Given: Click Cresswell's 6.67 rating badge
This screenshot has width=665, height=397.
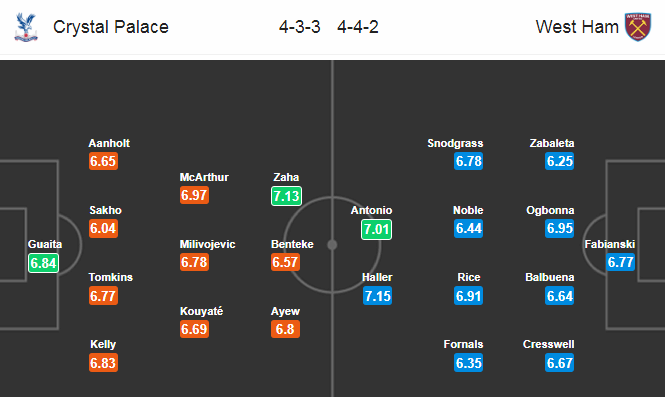Looking at the screenshot, I should click(x=559, y=363).
